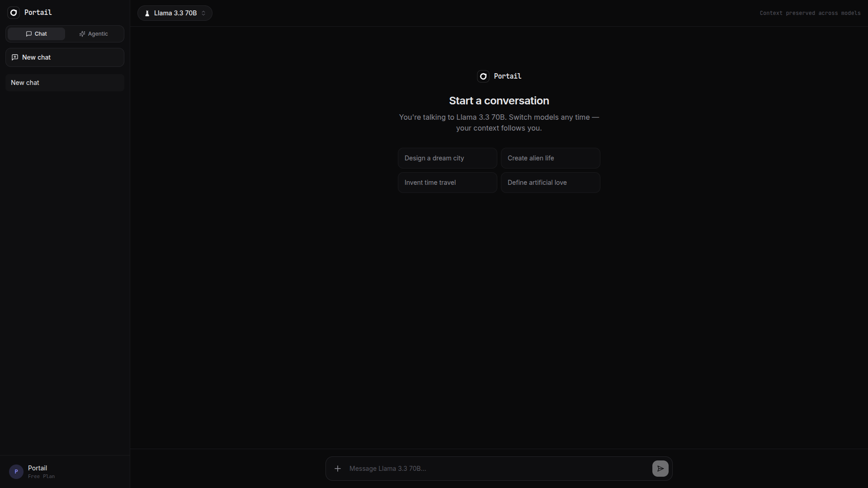Open the Portail Free Plan account menu
This screenshot has width=868, height=488.
click(65, 472)
